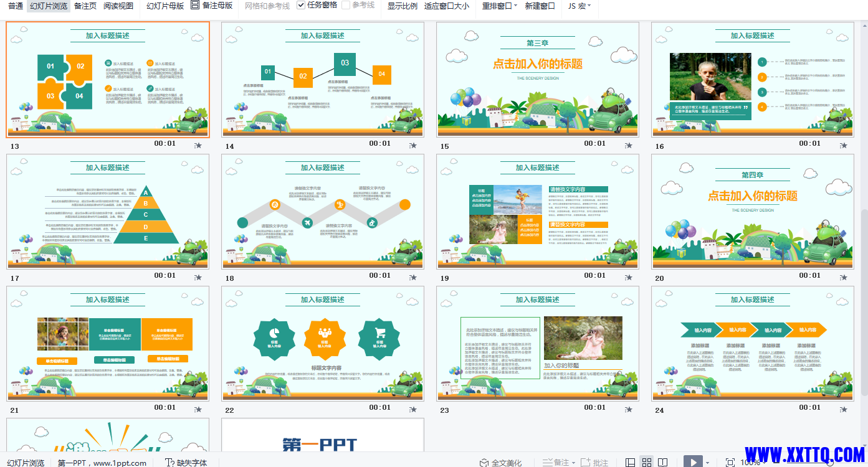Open slideshow options arrow next to play button

tap(707, 463)
